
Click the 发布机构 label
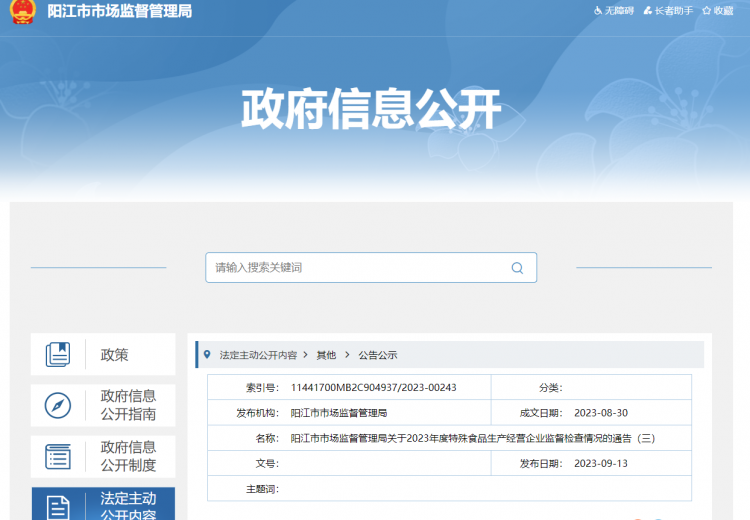[257, 413]
